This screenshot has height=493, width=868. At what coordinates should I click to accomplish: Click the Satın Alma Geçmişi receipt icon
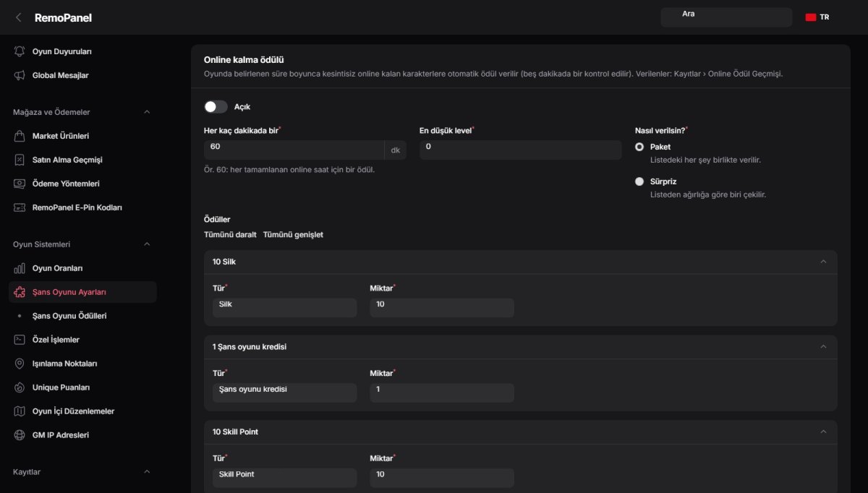click(20, 160)
